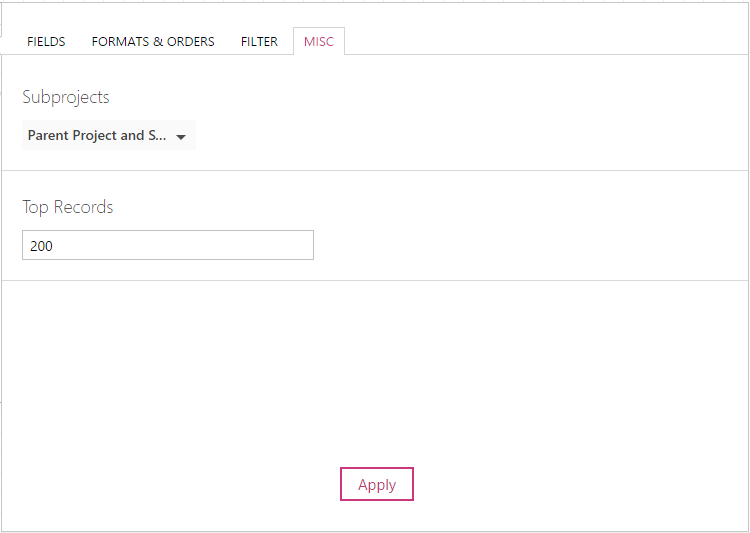Open FILTER settings tab
The height and width of the screenshot is (533, 750).
[x=259, y=42]
